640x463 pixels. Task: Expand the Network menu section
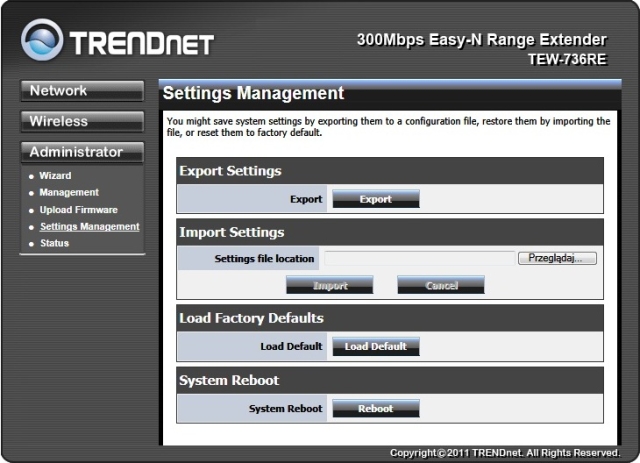[81, 91]
